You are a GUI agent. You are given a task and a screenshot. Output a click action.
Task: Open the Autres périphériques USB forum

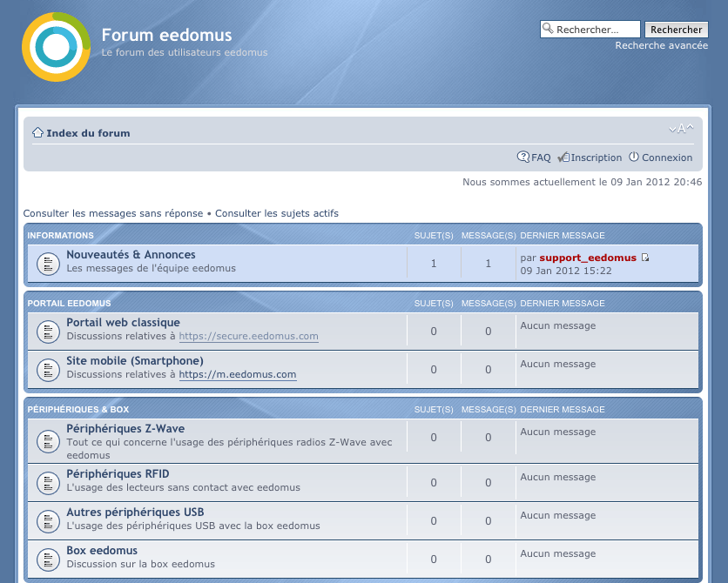(x=135, y=512)
